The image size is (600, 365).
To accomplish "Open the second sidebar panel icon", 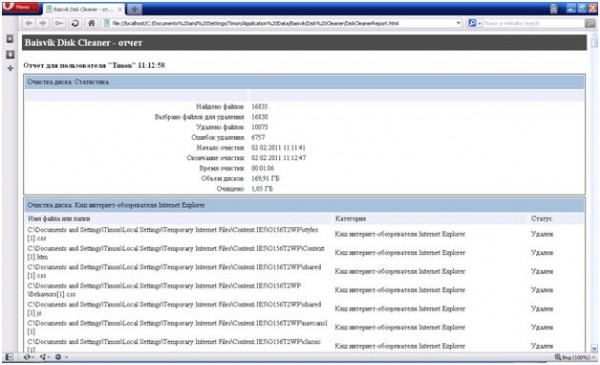I will coord(10,54).
